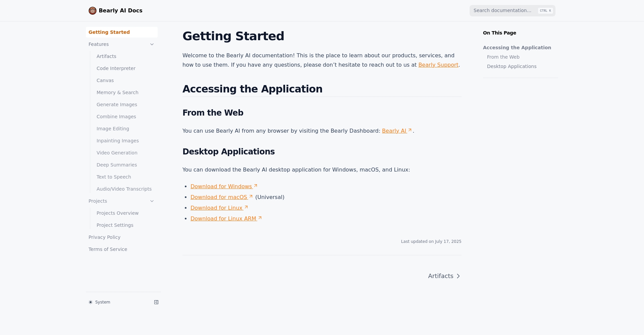Open the Bearly Support link

click(438, 65)
